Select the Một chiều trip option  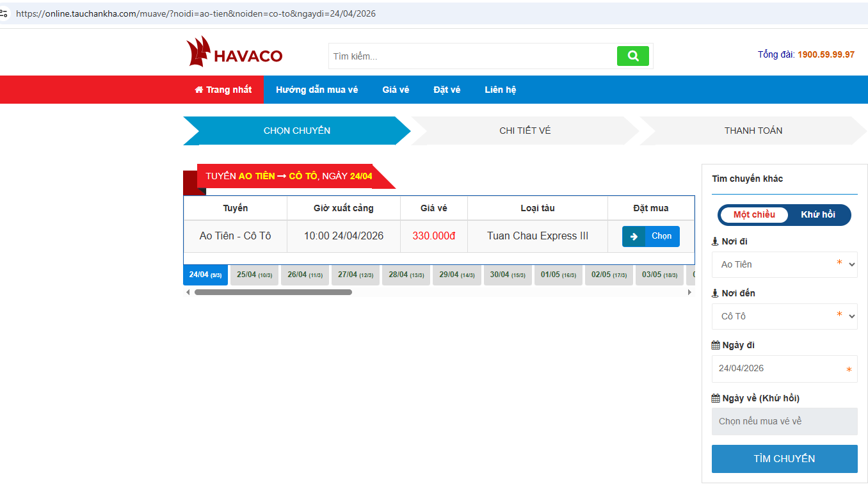(x=754, y=215)
